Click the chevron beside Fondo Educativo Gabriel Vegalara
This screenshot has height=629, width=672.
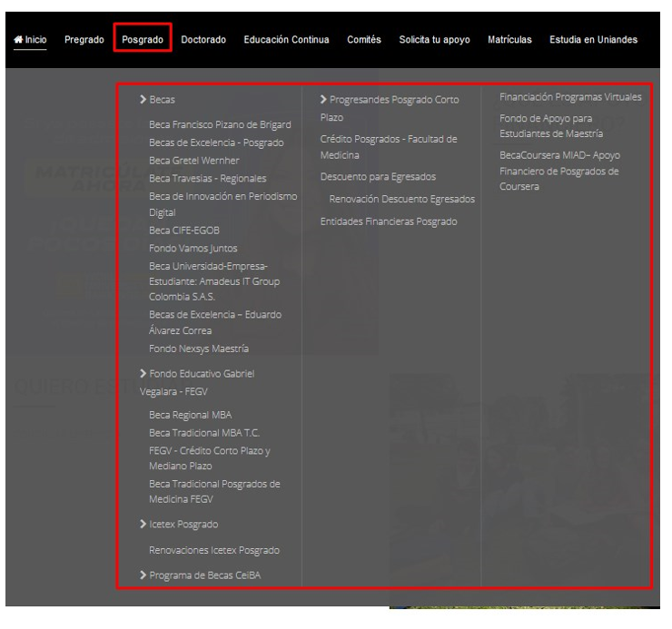click(x=143, y=374)
